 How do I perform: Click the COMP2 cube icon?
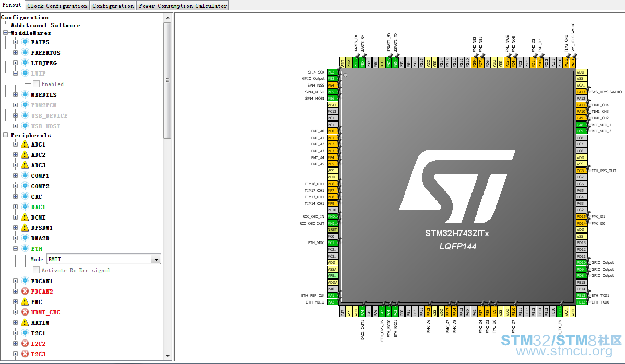[25, 186]
